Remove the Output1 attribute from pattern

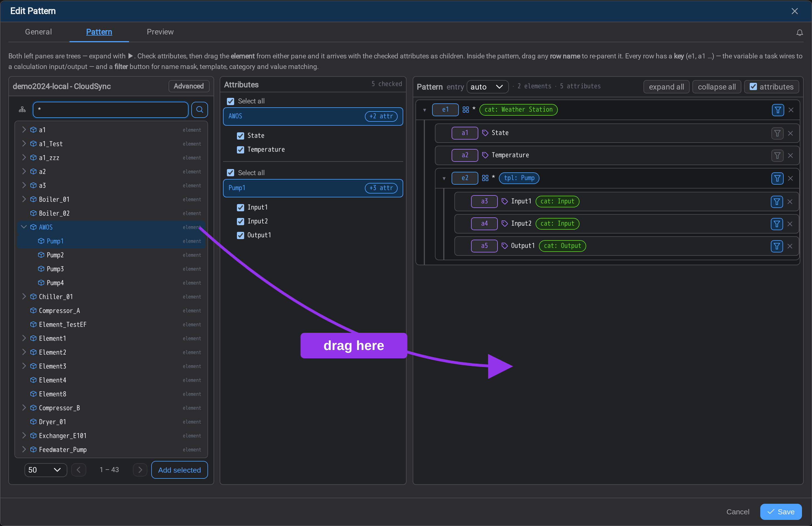tap(789, 246)
